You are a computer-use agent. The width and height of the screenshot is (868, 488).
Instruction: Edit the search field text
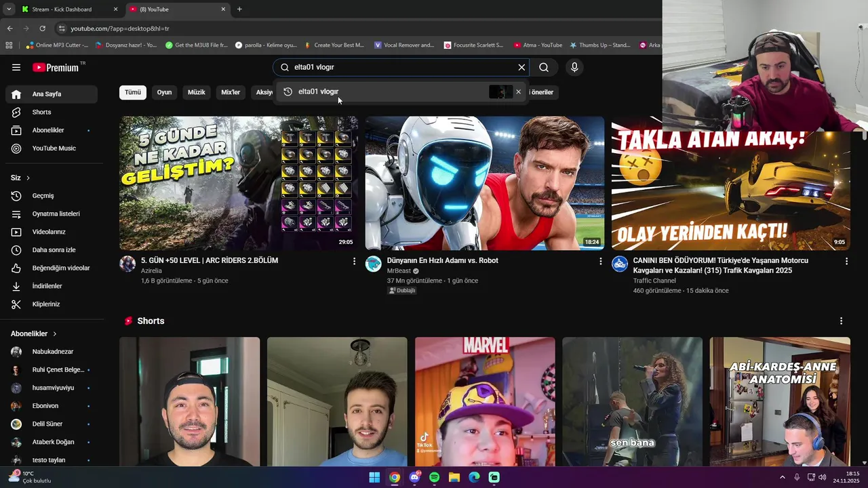[x=400, y=67]
